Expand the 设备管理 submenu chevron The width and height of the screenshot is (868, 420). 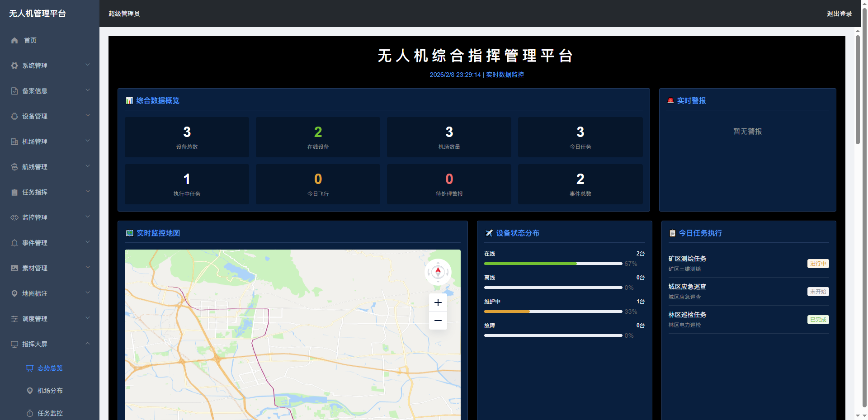(88, 116)
